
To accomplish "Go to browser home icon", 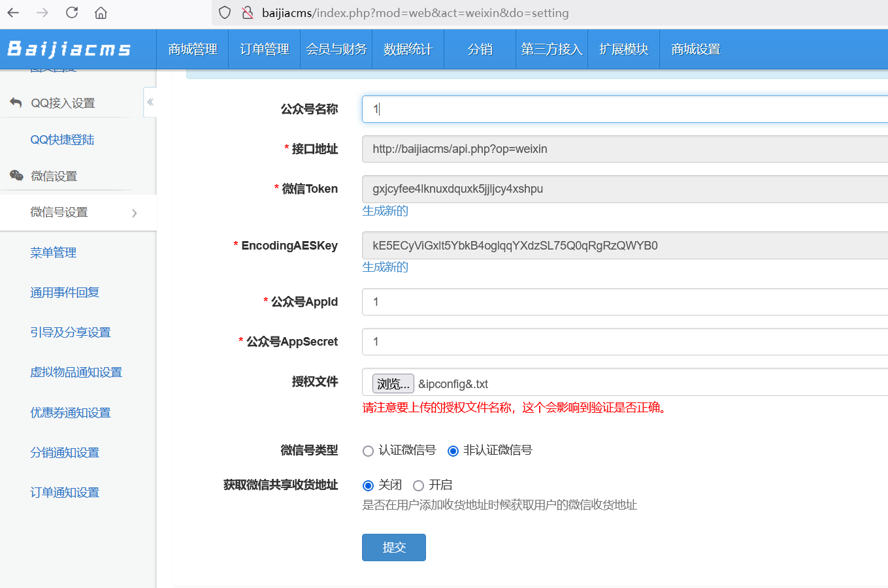I will (101, 12).
